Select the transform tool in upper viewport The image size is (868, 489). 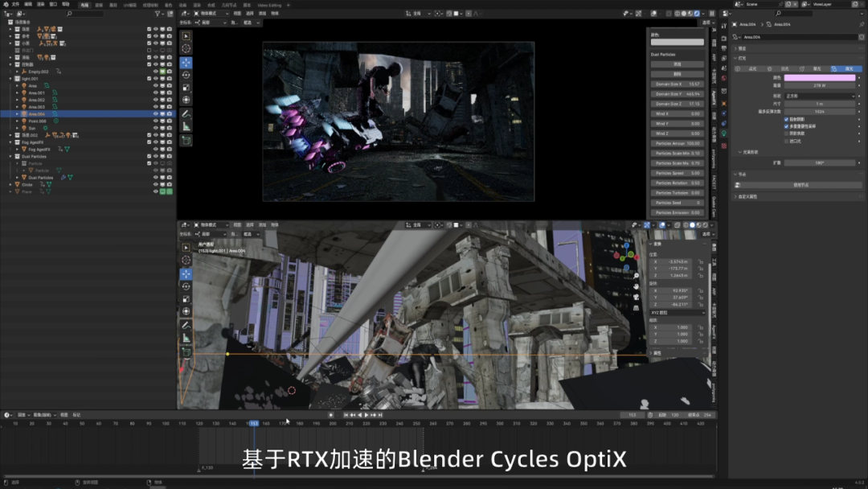pos(186,100)
